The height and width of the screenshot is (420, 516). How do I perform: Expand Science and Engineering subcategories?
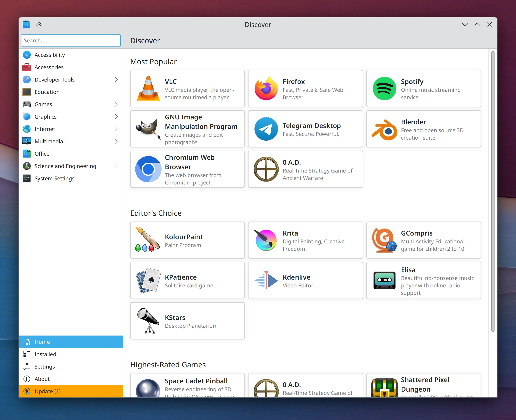pos(116,166)
